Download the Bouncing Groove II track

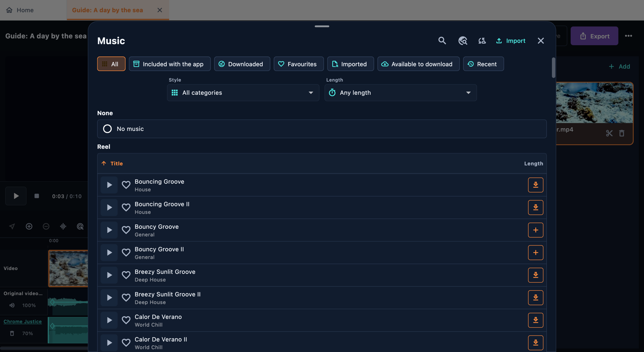[535, 207]
